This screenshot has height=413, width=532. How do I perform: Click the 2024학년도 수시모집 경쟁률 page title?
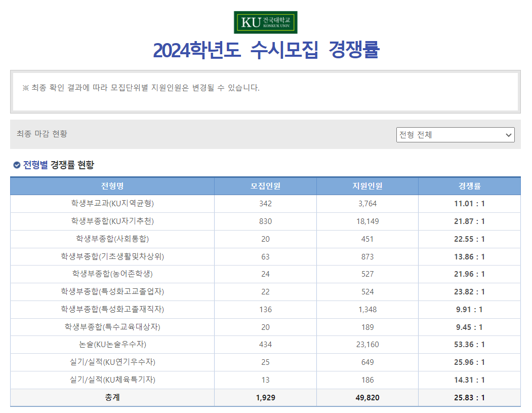coord(266,48)
